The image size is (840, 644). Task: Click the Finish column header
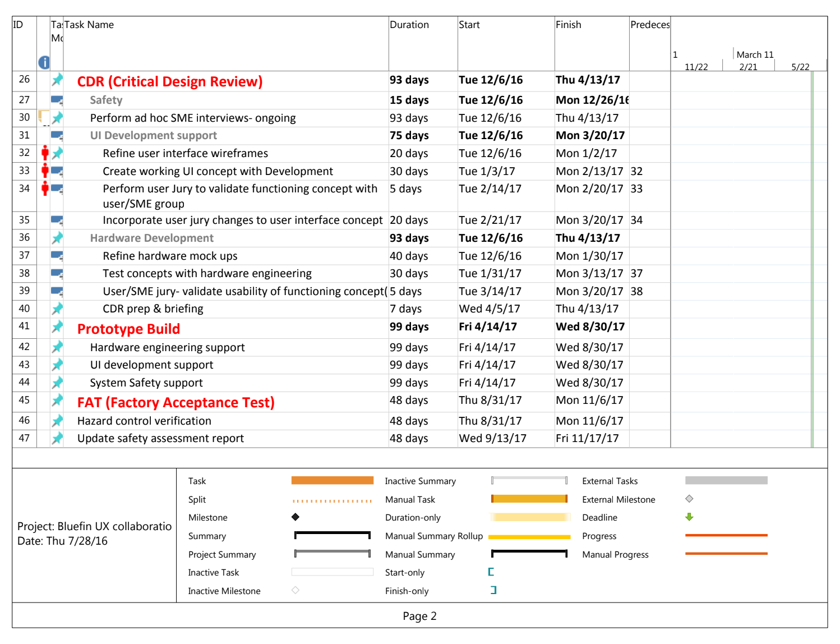click(x=569, y=25)
